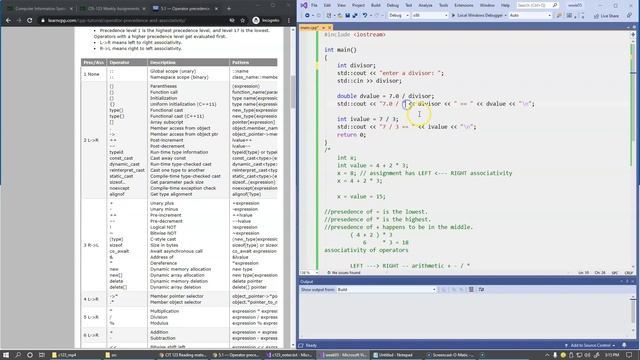This screenshot has width=640, height=360.
Task: Close the Operator precedence Chrome tab
Action: [216, 9]
